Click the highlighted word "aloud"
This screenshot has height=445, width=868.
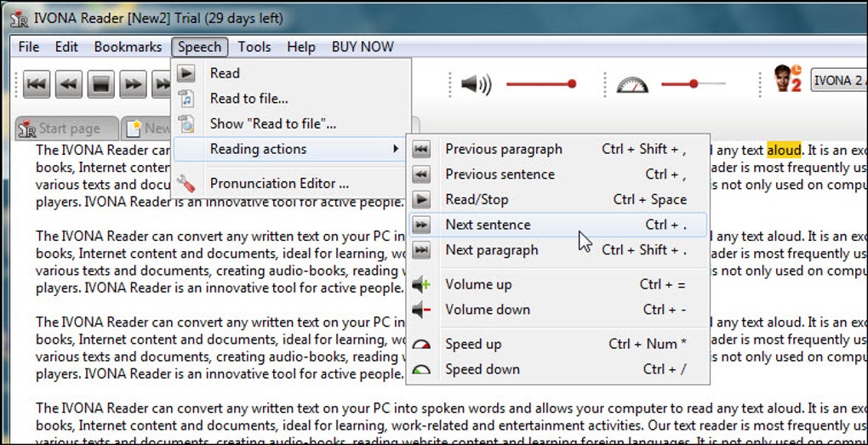pyautogui.click(x=784, y=150)
